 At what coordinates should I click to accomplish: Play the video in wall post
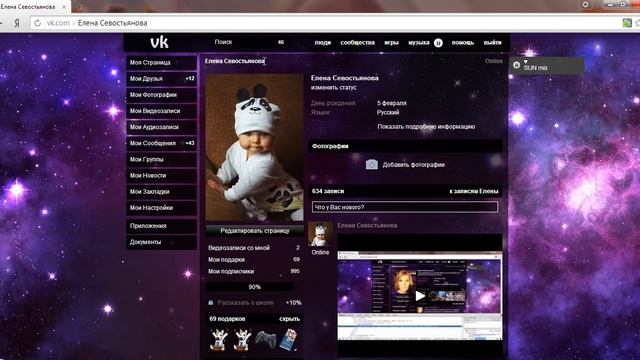click(420, 296)
